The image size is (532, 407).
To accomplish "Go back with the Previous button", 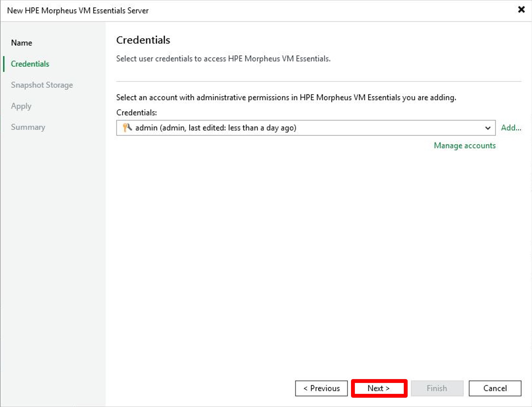I will 321,388.
